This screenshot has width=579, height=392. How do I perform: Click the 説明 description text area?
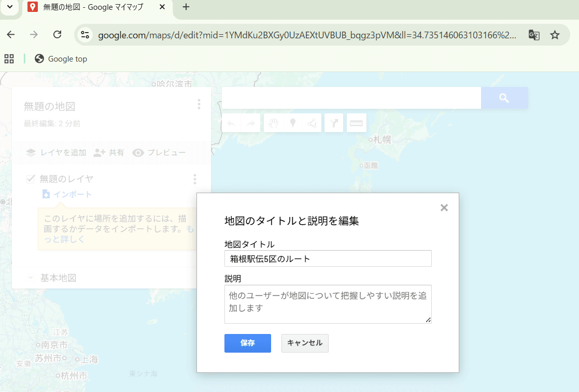point(328,304)
